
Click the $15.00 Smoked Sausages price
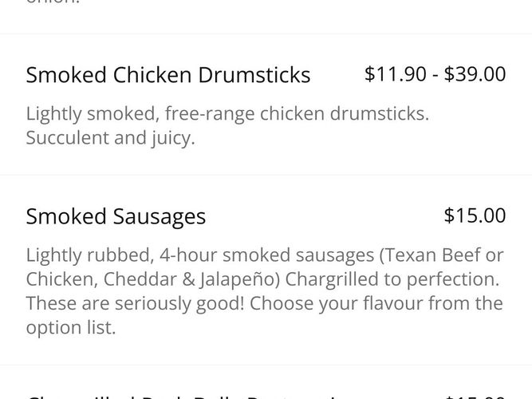coord(475,215)
